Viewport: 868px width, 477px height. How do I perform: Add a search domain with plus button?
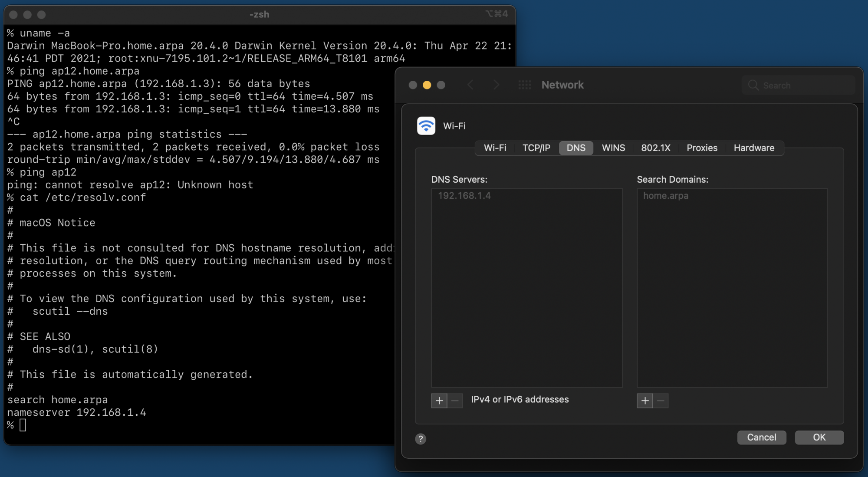(x=645, y=401)
